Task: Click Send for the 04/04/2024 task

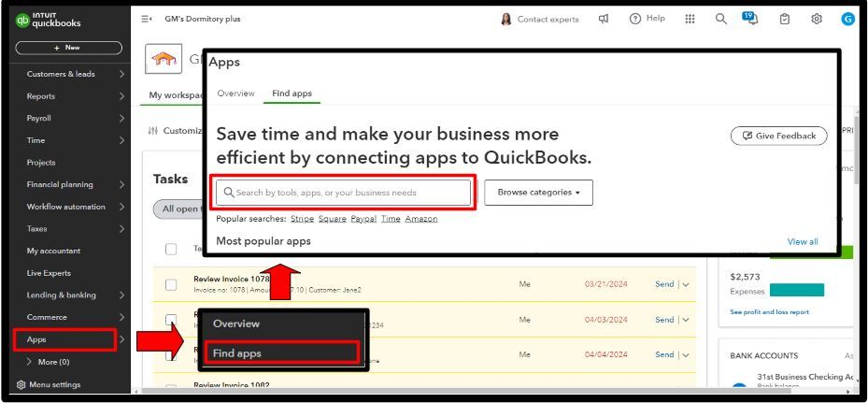Action: [664, 354]
